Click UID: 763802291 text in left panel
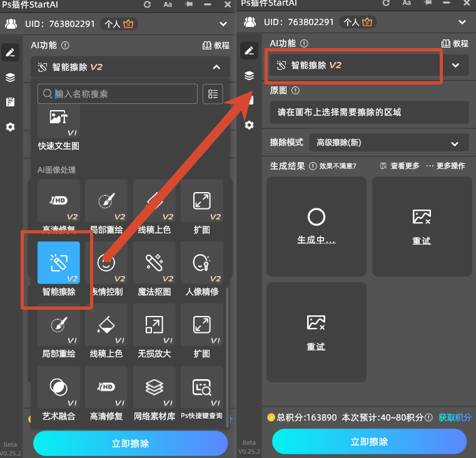The image size is (476, 458). pos(60,24)
